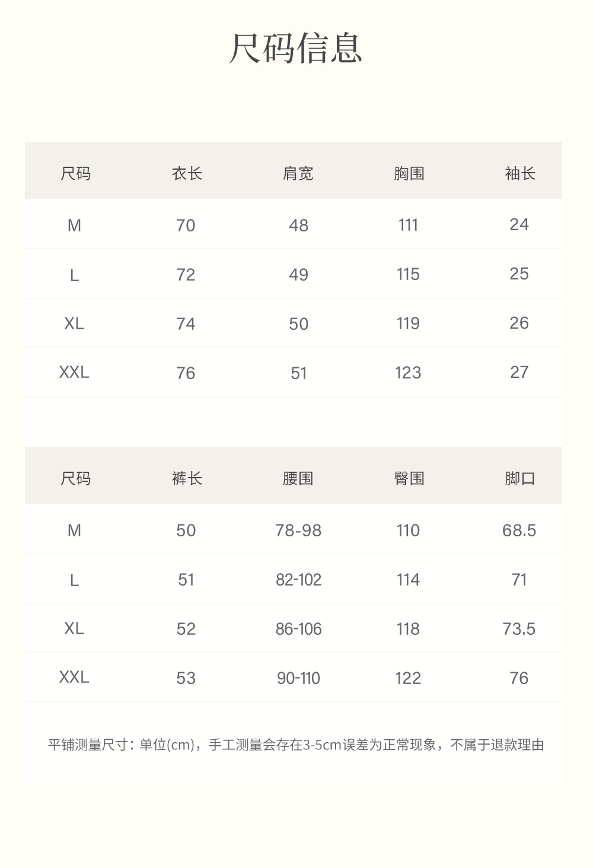The image size is (593, 868).
Task: Click the 腰围 column header
Action: [298, 478]
